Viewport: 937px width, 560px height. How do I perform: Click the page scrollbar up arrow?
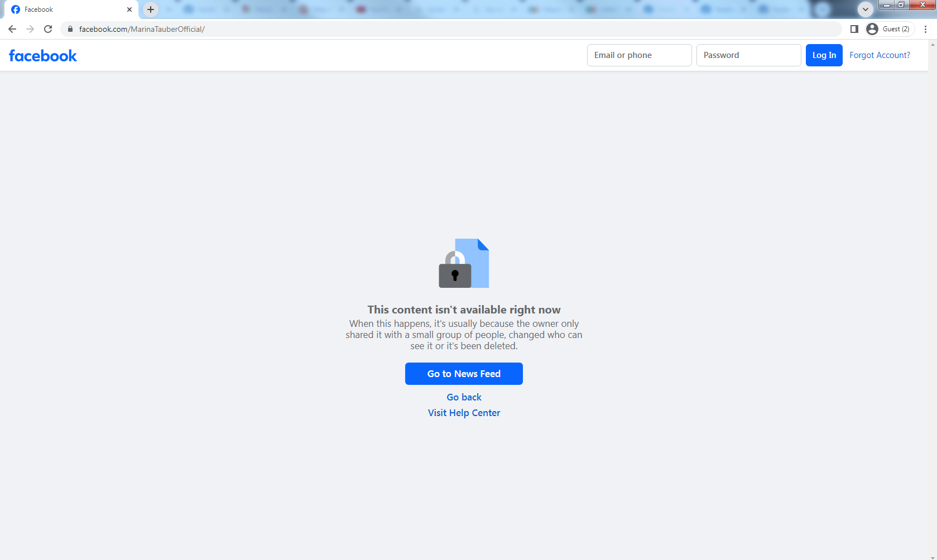933,45
